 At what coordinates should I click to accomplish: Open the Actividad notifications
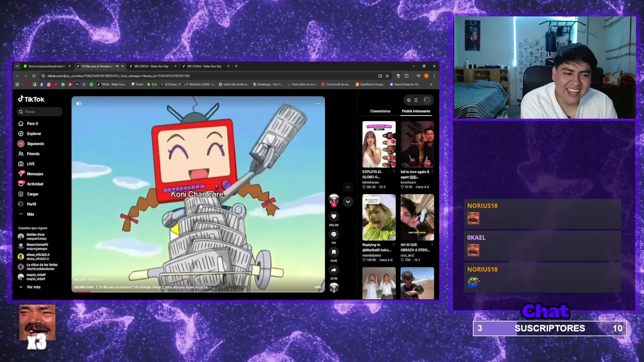(31, 184)
